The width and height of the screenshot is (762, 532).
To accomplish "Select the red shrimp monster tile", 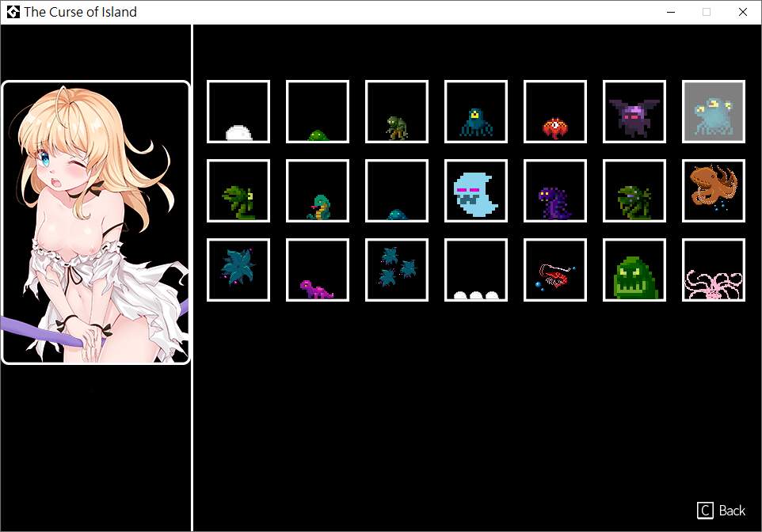I will click(x=555, y=270).
